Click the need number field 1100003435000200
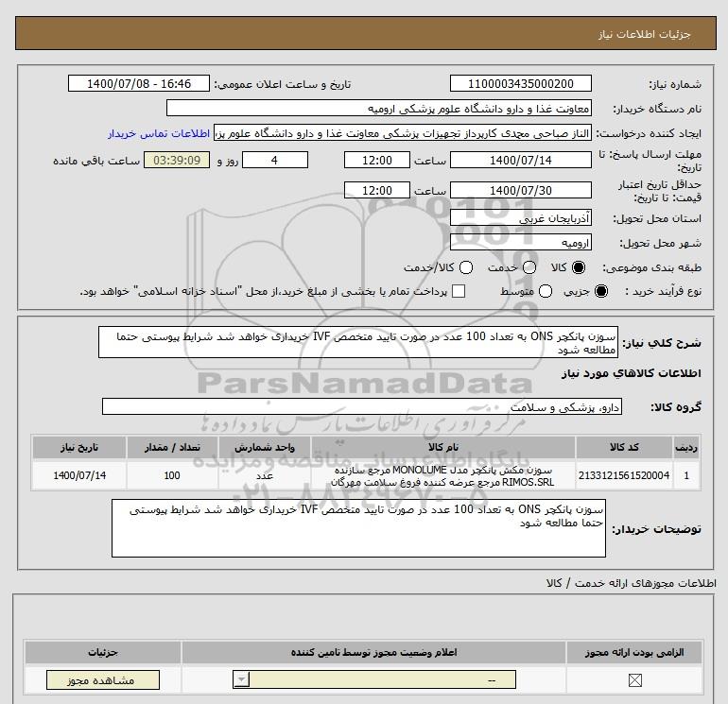Viewport: 728px width, 704px height. click(521, 84)
